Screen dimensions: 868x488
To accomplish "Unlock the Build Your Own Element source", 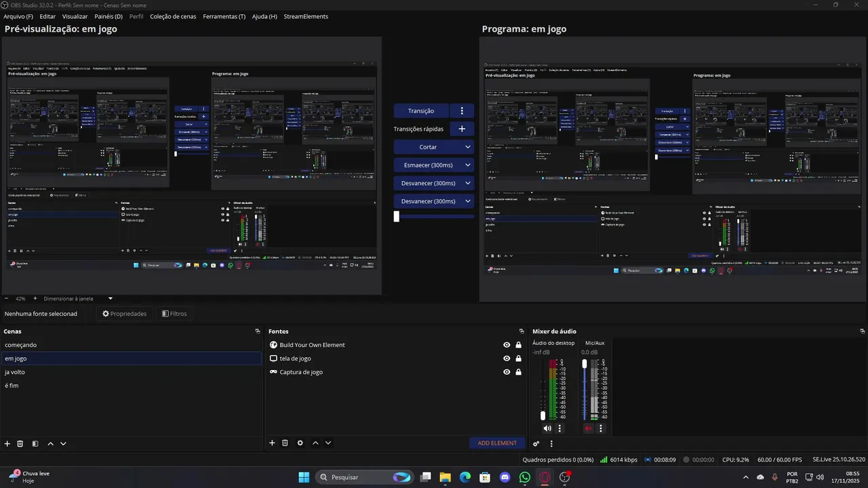I will pyautogui.click(x=519, y=345).
